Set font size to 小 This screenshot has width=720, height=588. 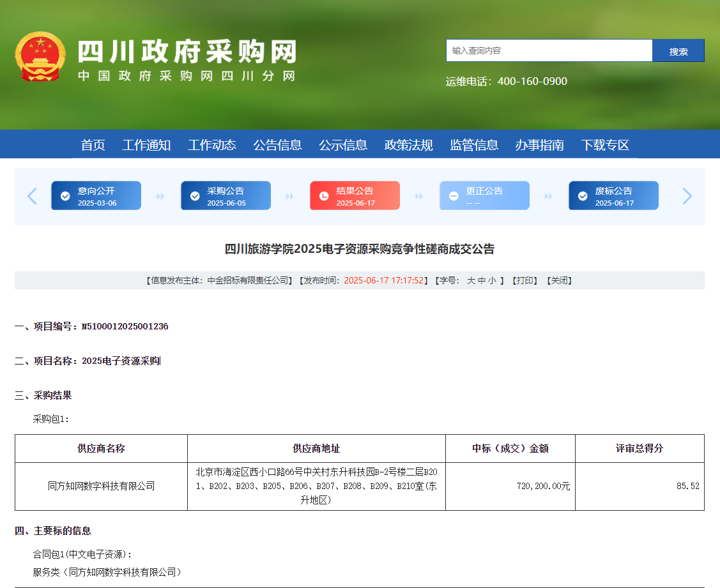click(x=492, y=280)
